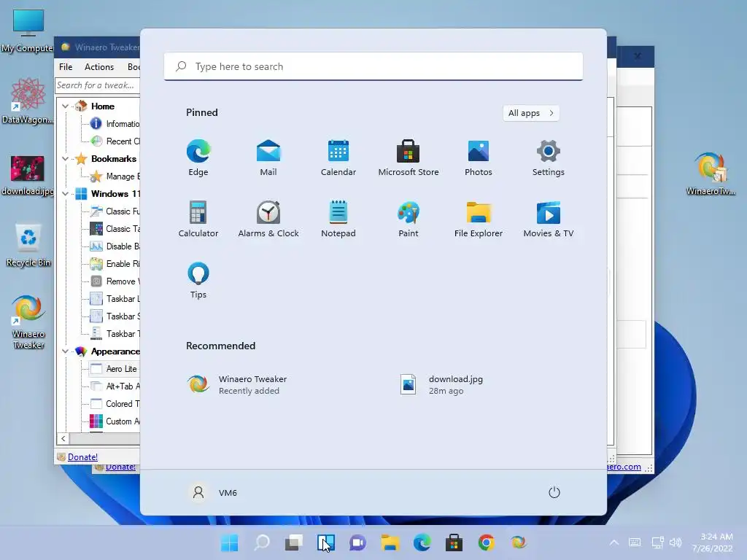Open the Calendar pinned app
This screenshot has width=747, height=560.
point(338,158)
